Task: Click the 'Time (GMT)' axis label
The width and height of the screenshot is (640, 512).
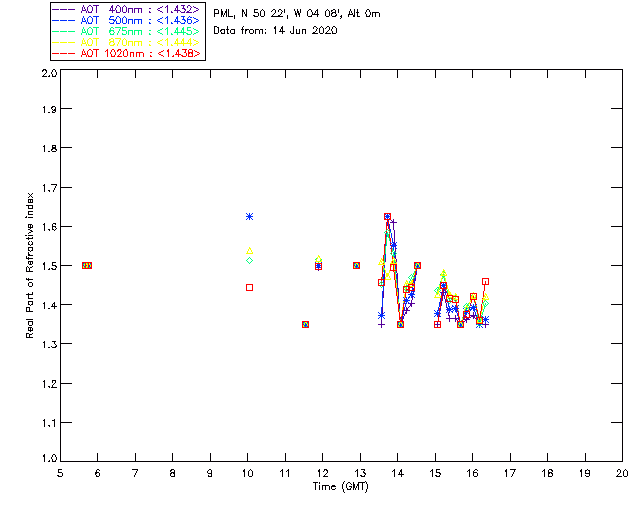Action: pyautogui.click(x=340, y=487)
